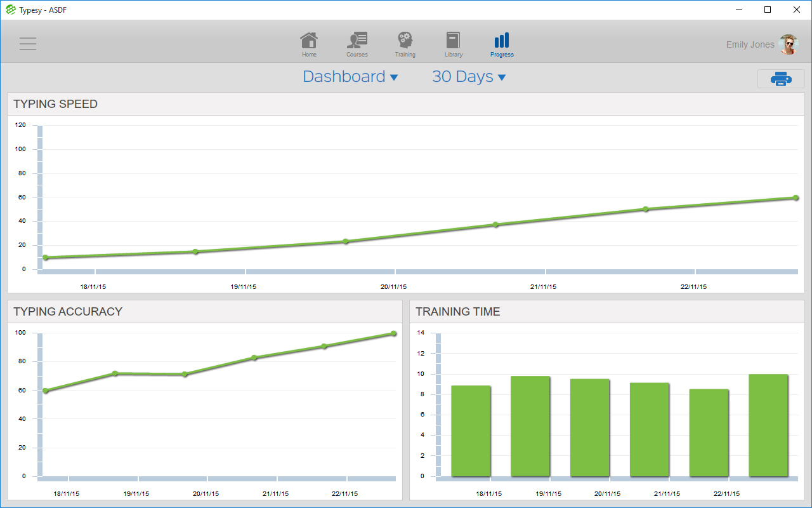812x508 pixels.
Task: Click the first data point on Typing Accuracy
Action: click(x=45, y=391)
